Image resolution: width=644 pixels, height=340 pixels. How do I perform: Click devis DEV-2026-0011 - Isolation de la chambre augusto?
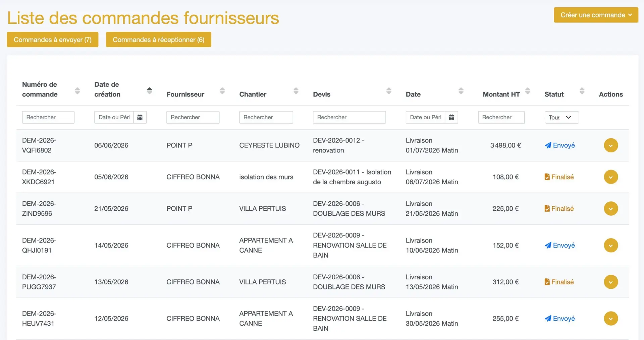coord(352,177)
